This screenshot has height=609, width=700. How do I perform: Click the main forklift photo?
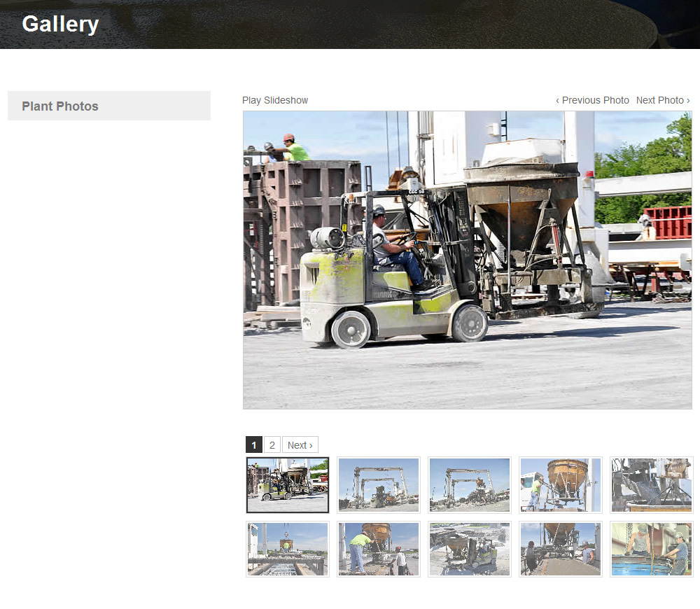(468, 260)
